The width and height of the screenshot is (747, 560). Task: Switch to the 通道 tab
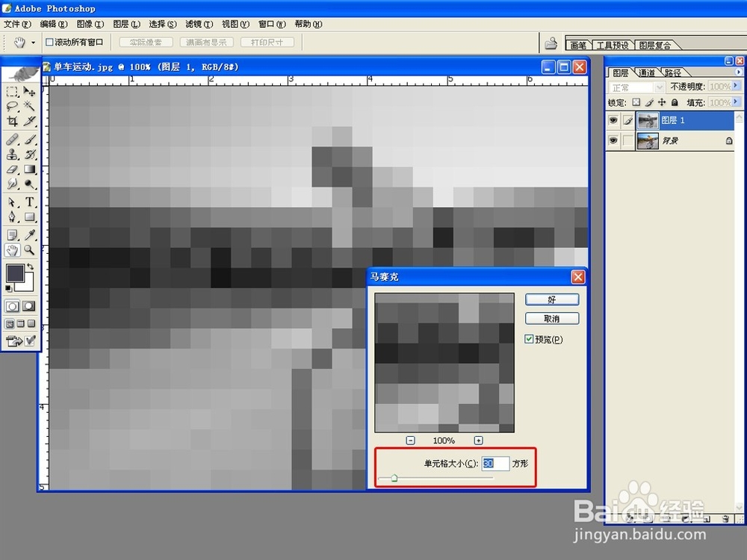click(646, 73)
